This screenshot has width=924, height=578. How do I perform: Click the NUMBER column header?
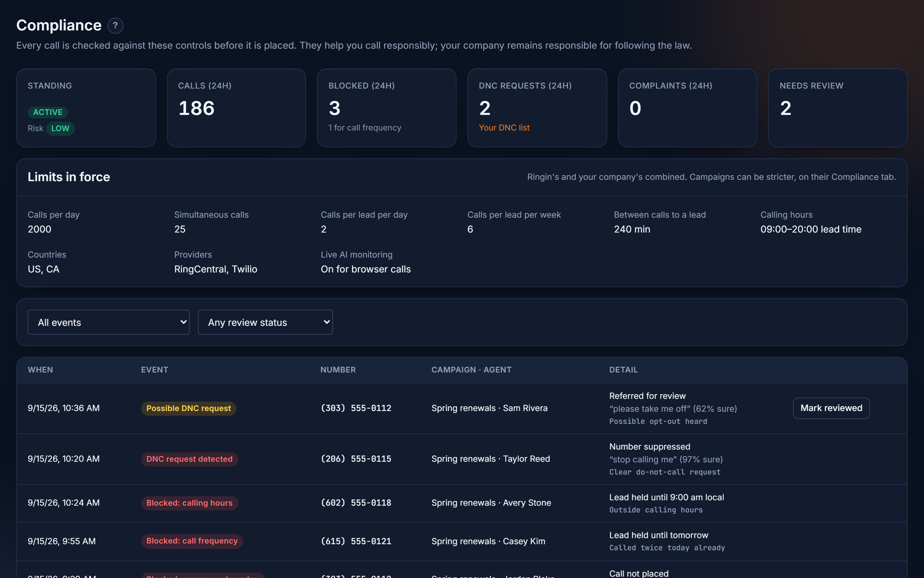click(338, 370)
